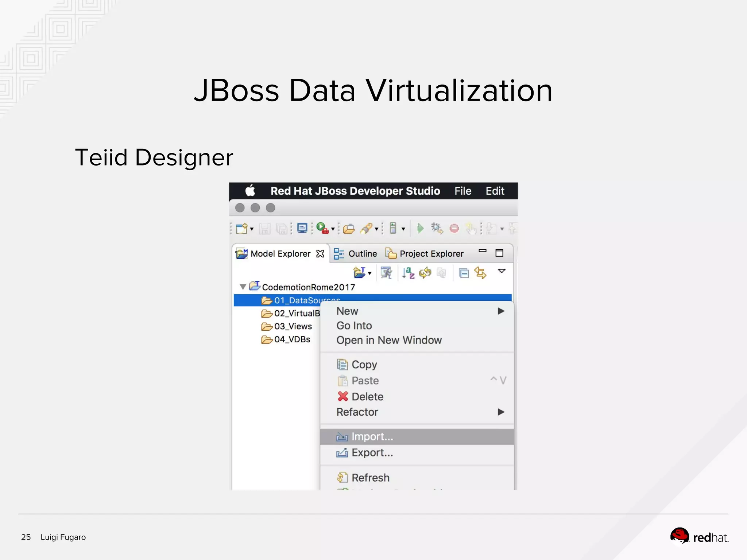Choose Import... from context menu
This screenshot has height=560, width=747.
tap(417, 436)
